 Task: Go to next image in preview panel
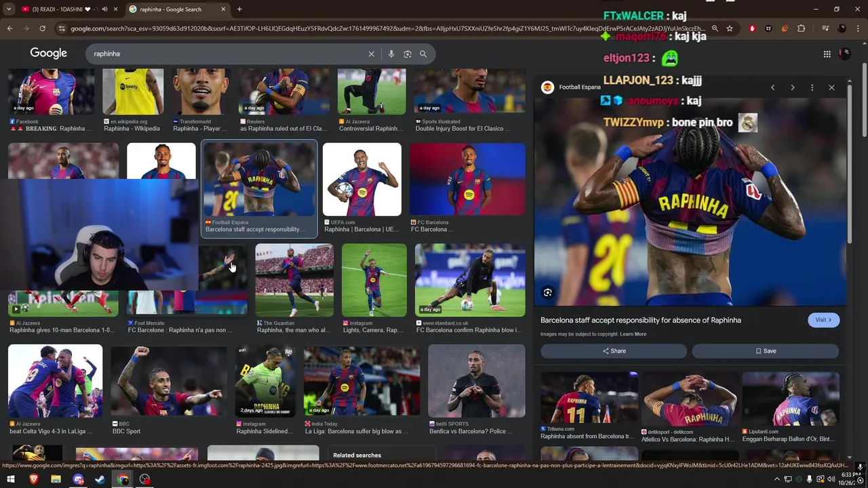click(792, 87)
